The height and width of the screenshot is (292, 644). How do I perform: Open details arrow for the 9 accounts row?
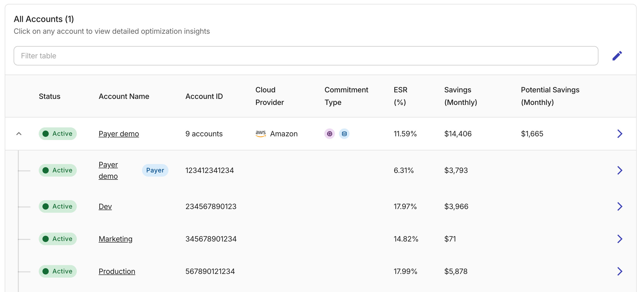tap(620, 134)
